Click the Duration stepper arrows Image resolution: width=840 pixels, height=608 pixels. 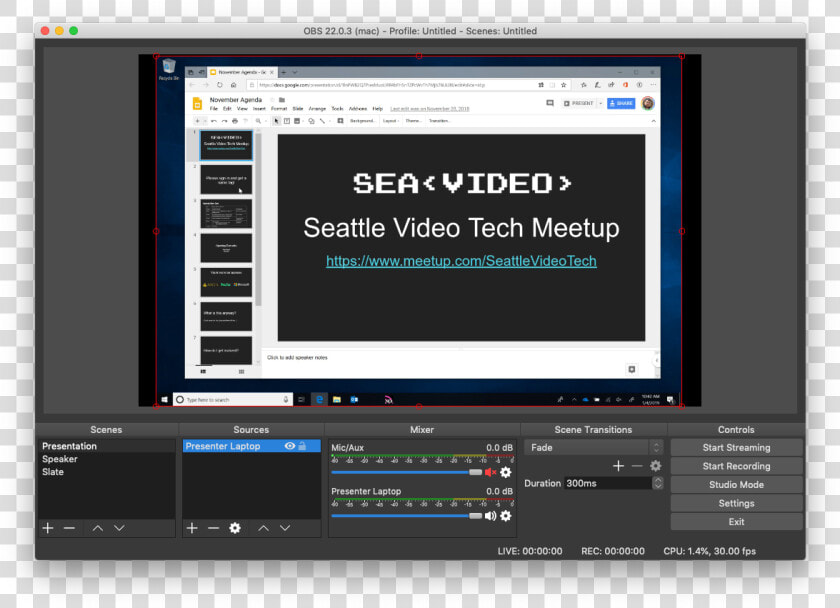[x=658, y=483]
